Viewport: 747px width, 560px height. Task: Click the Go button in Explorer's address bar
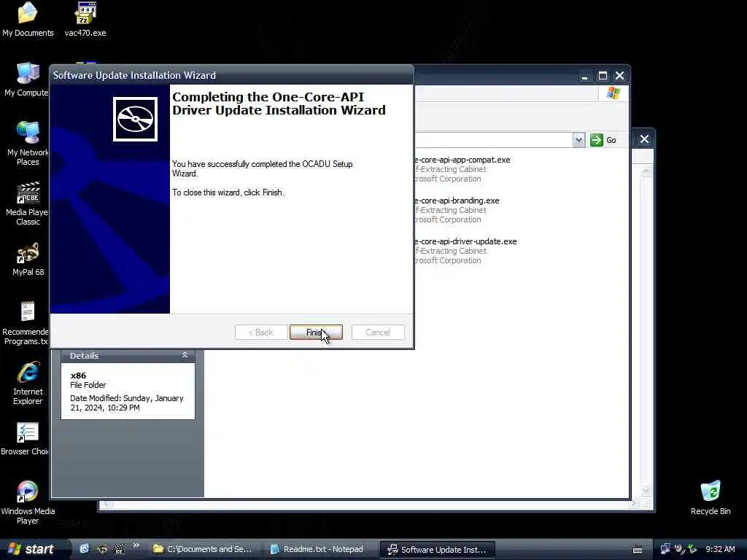(603, 140)
